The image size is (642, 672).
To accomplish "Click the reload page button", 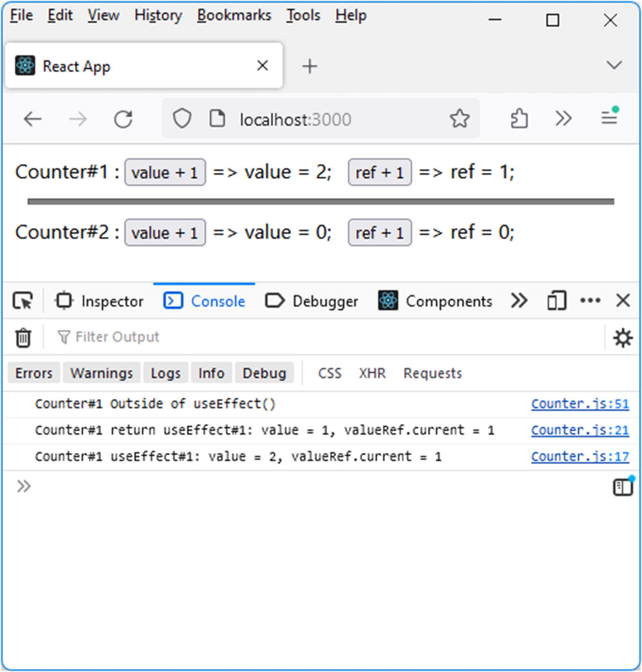I will click(x=123, y=120).
